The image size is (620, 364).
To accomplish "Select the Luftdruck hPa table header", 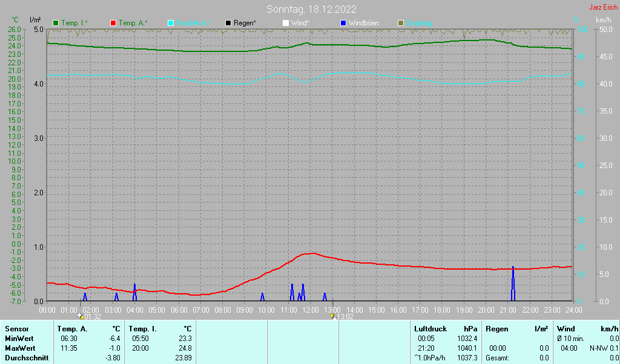I will point(446,329).
